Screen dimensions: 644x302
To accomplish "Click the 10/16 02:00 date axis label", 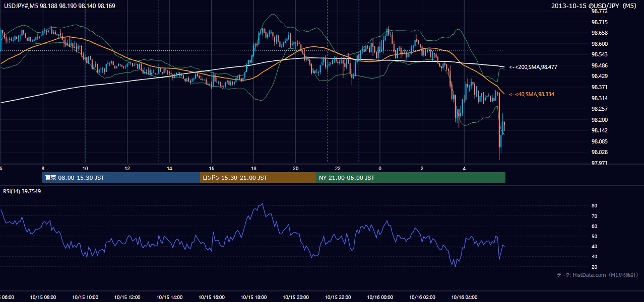I will pyautogui.click(x=422, y=297).
